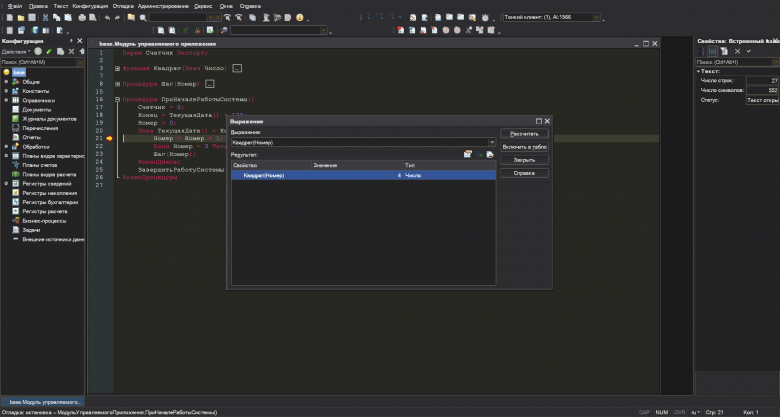Click the Open file folder icon
780x417 pixels.
coord(21,17)
